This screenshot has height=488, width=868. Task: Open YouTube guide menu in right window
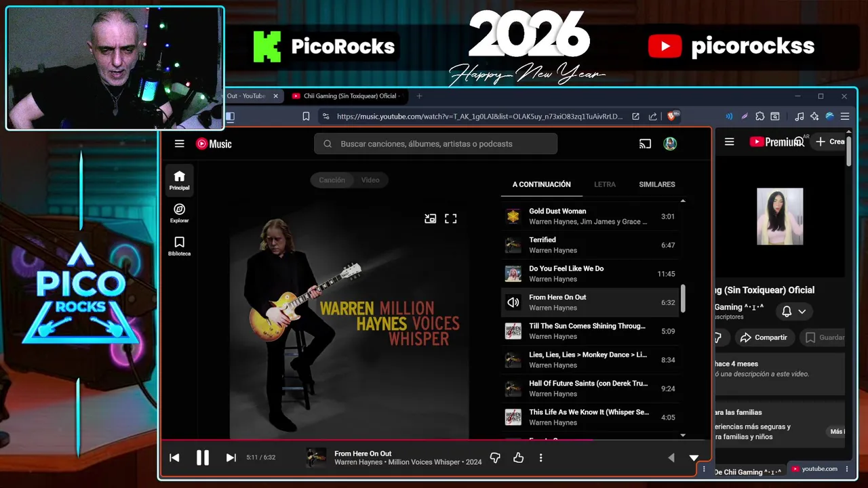click(730, 142)
